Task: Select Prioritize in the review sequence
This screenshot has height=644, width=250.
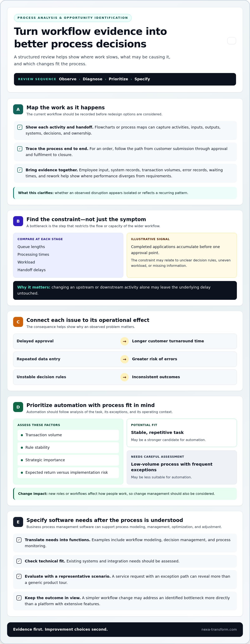Action: (118, 79)
